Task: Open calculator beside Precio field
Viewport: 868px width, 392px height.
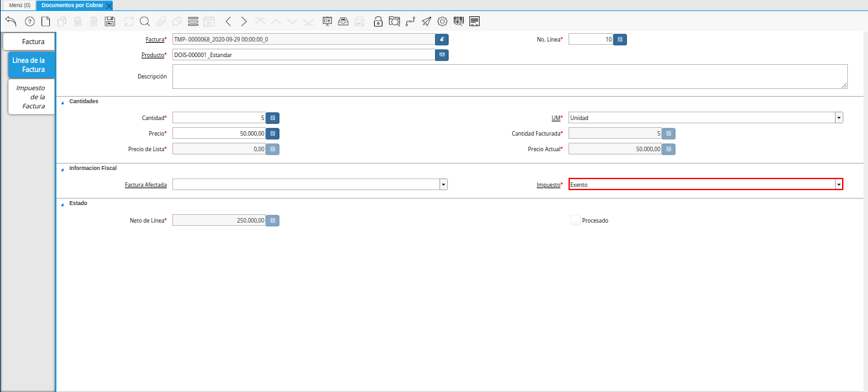Action: [273, 134]
